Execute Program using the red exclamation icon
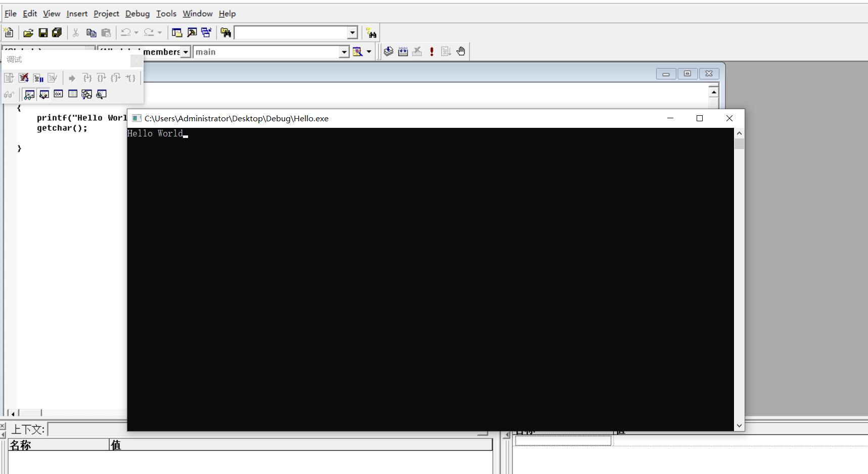This screenshot has height=474, width=868. click(x=432, y=51)
